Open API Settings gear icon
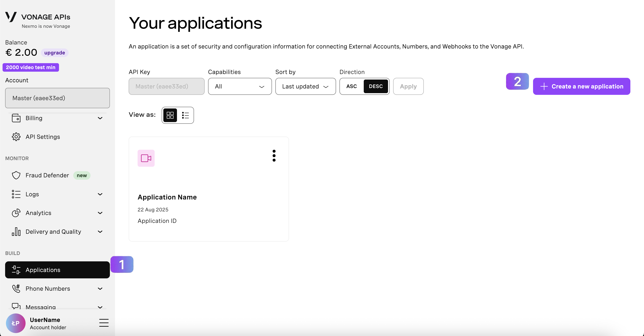 coord(16,137)
